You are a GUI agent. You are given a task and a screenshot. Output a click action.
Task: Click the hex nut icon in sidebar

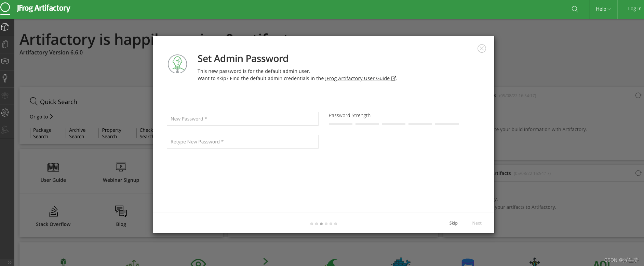[x=5, y=113]
